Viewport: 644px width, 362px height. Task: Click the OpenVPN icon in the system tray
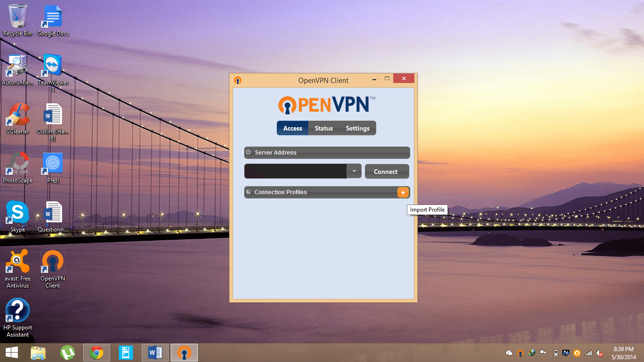(x=520, y=353)
